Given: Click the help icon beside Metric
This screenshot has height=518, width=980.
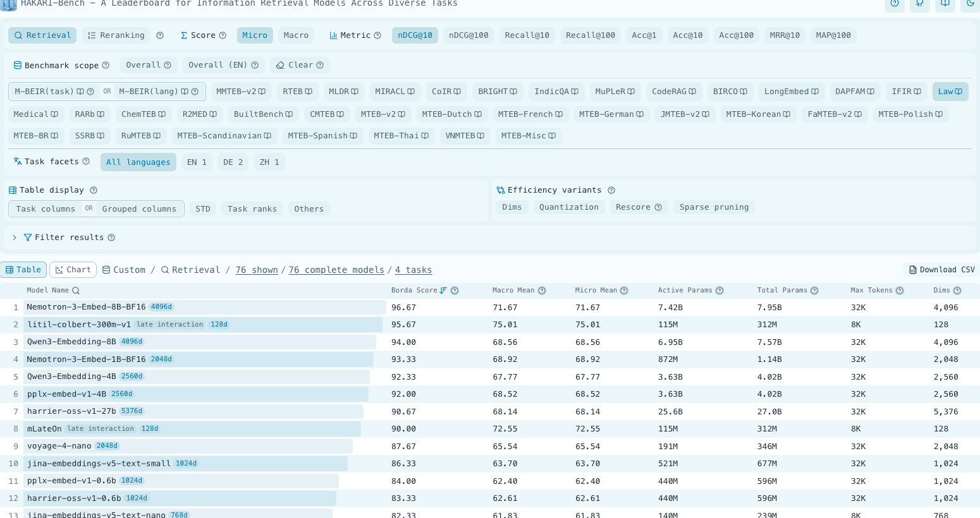Looking at the screenshot, I should coord(377,35).
